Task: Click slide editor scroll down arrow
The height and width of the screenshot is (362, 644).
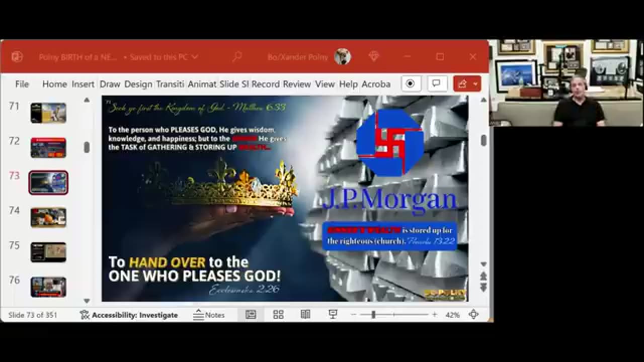Action: pyautogui.click(x=484, y=264)
